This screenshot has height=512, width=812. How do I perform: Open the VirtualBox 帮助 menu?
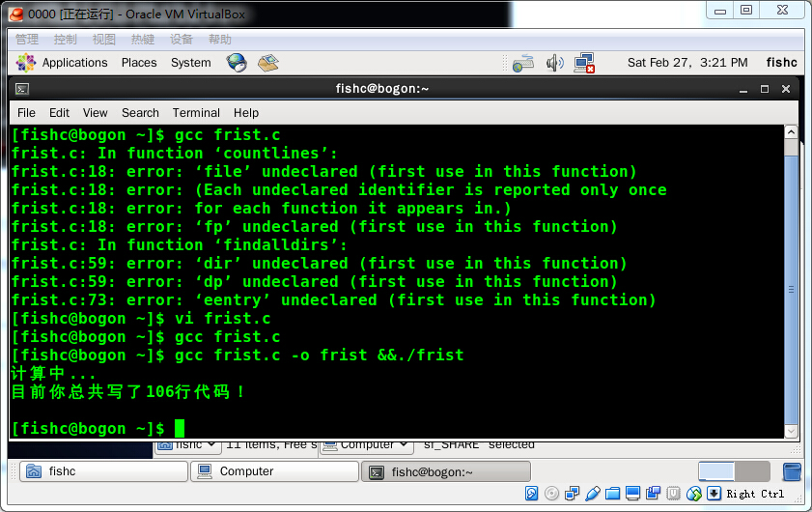click(x=220, y=40)
